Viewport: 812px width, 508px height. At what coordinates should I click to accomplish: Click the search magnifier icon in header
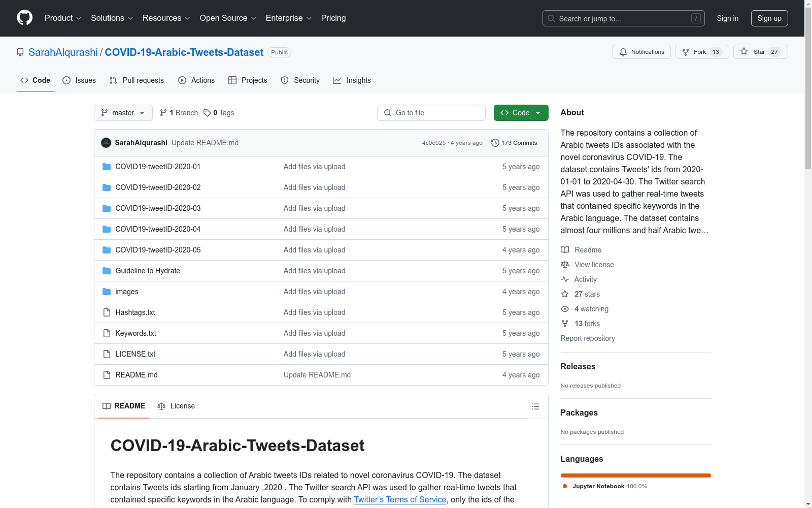click(551, 18)
